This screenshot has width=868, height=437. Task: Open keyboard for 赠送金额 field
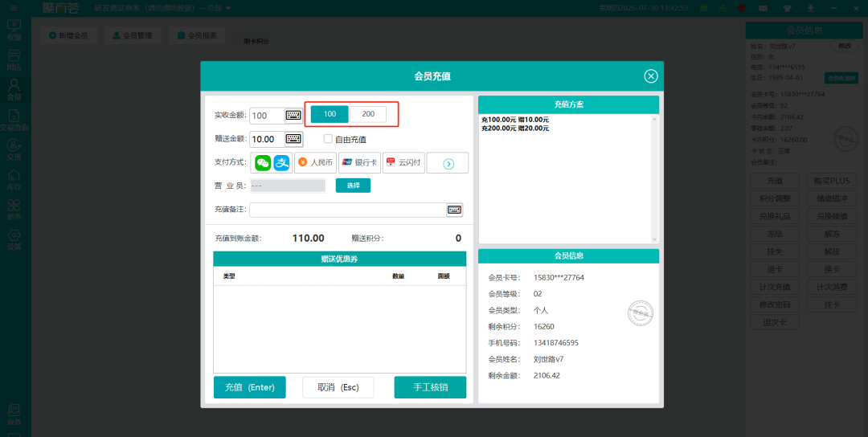tap(293, 139)
